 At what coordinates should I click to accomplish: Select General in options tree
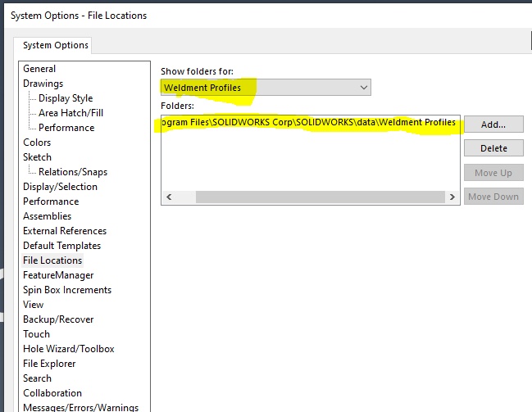pyautogui.click(x=39, y=69)
